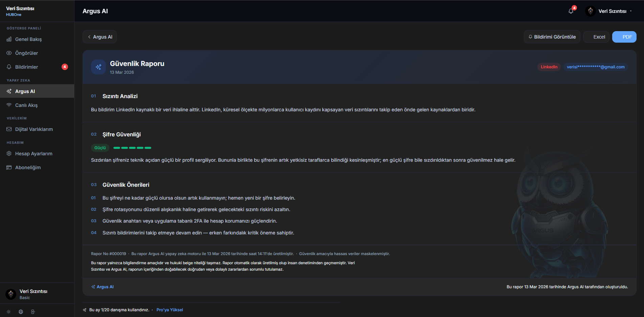Select Argus AI in the sidebar

tap(37, 91)
